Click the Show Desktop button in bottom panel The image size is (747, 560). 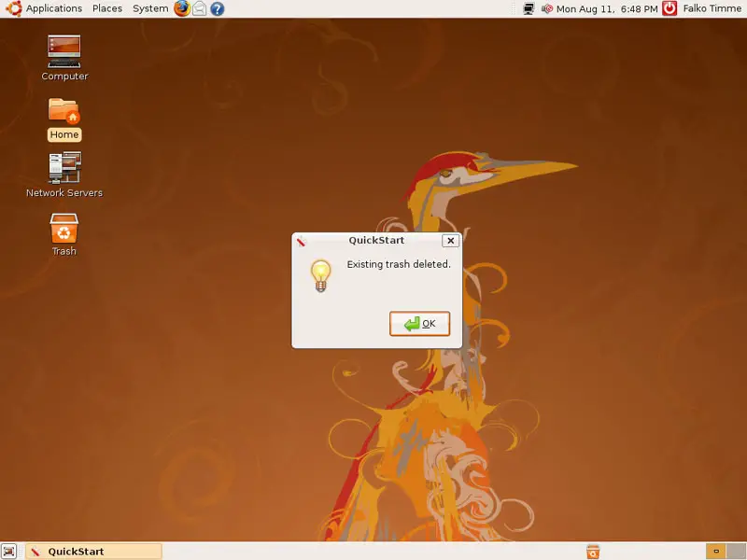coord(9,551)
